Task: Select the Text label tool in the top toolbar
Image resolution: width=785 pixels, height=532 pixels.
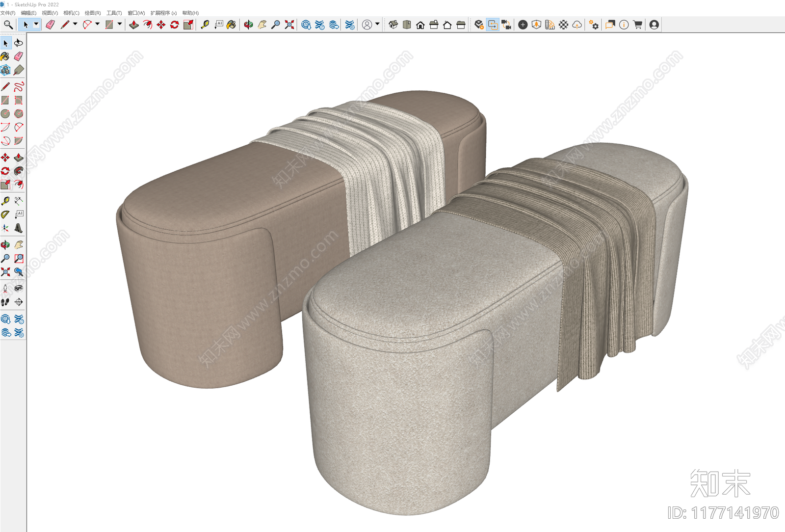Action: pos(219,25)
